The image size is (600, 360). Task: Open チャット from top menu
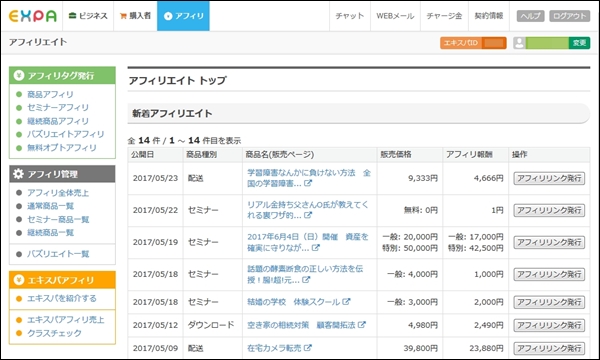point(349,16)
